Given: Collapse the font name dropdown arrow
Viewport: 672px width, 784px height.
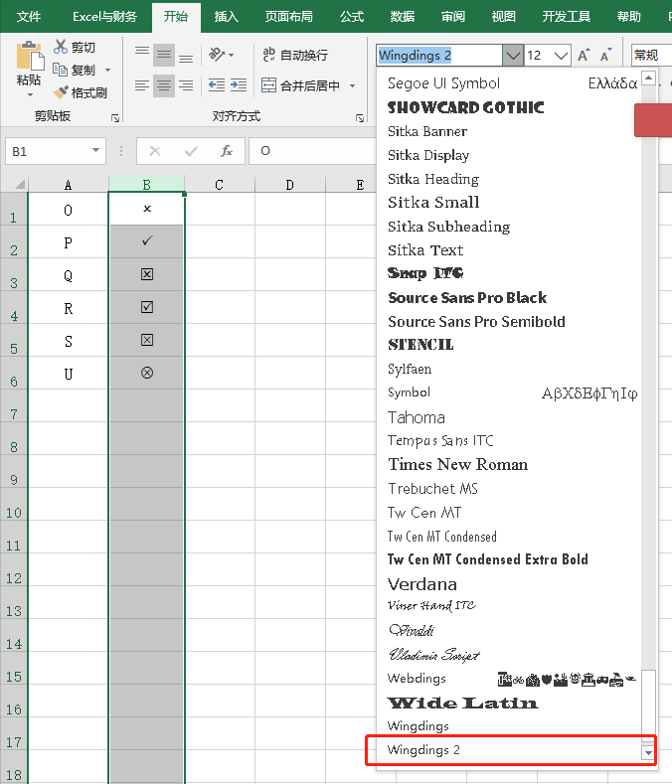Looking at the screenshot, I should [x=512, y=56].
